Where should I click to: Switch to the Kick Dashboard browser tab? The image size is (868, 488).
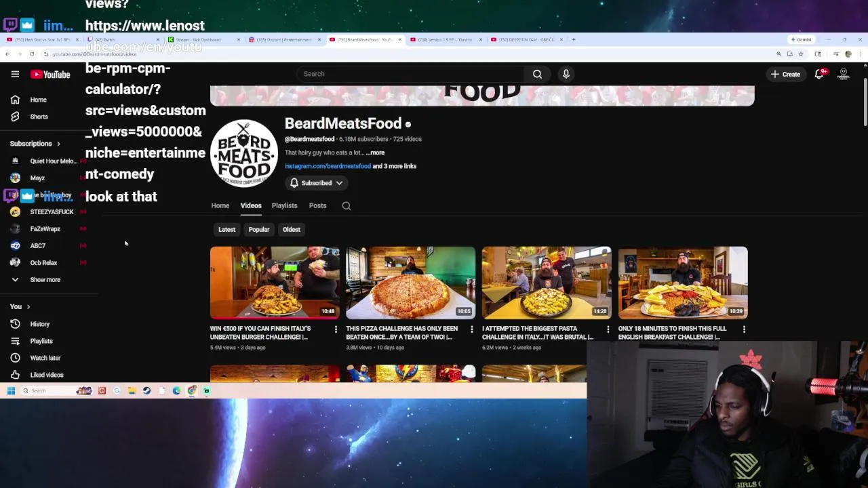coord(204,39)
